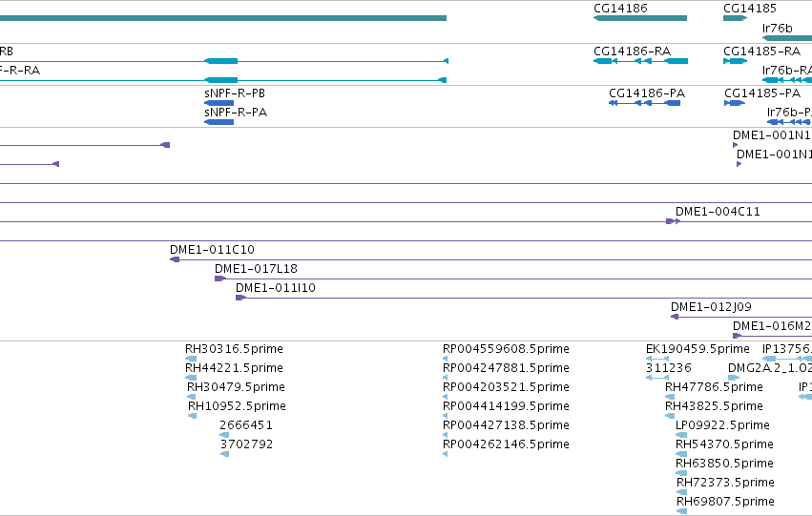Click the Ir76b gene label
This screenshot has width=812, height=516.
pos(778,29)
